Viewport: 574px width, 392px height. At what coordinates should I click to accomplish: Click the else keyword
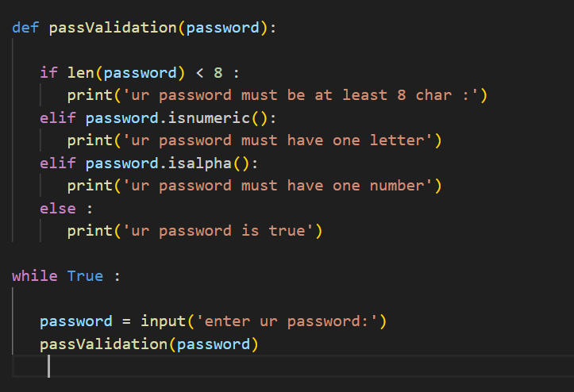58,209
